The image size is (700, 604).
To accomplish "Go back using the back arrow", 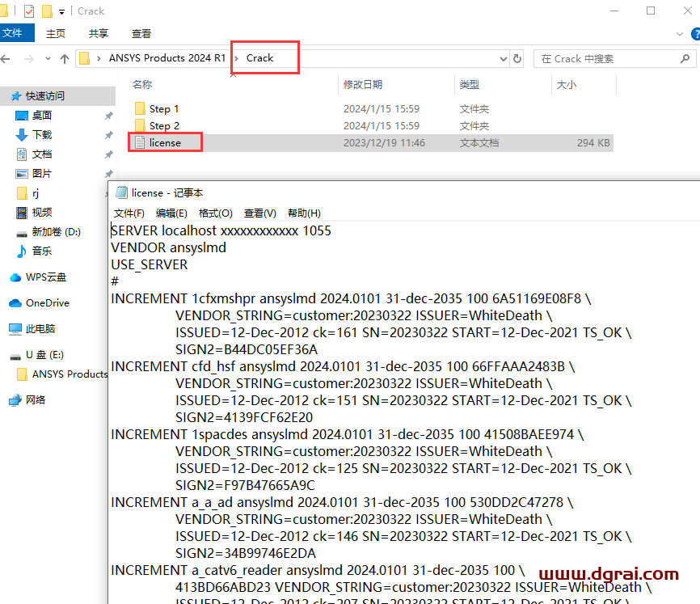I will point(6,58).
